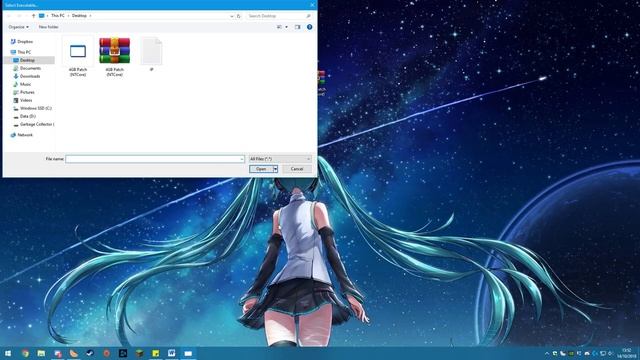Viewport: 640px width, 360px height.
Task: Show hidden tray icons chevron
Action: [x=547, y=353]
